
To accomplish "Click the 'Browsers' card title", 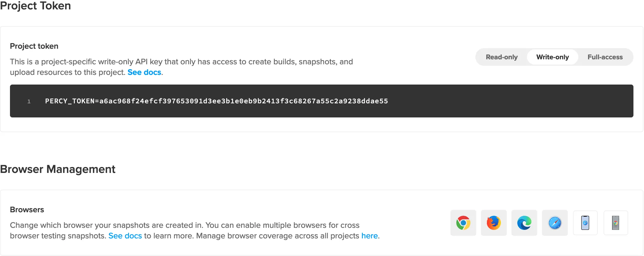I will (27, 210).
